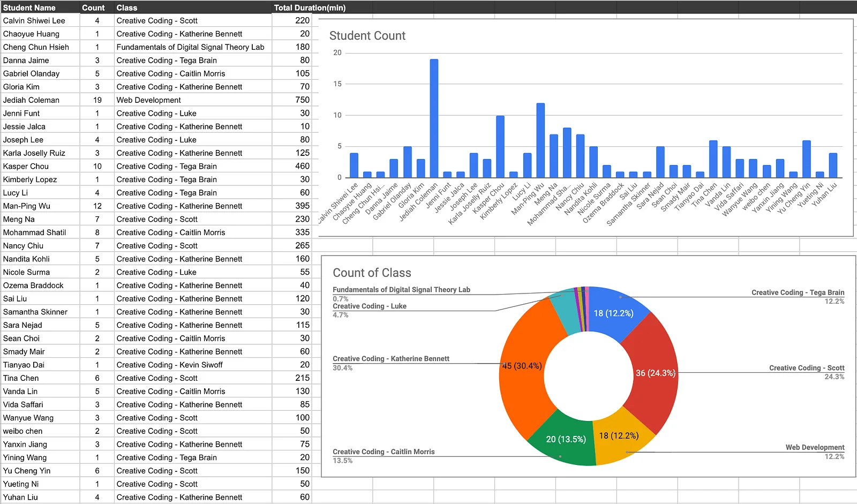Image resolution: width=857 pixels, height=504 pixels.
Task: Select the Man-Ping Wu name cell
Action: pos(40,206)
